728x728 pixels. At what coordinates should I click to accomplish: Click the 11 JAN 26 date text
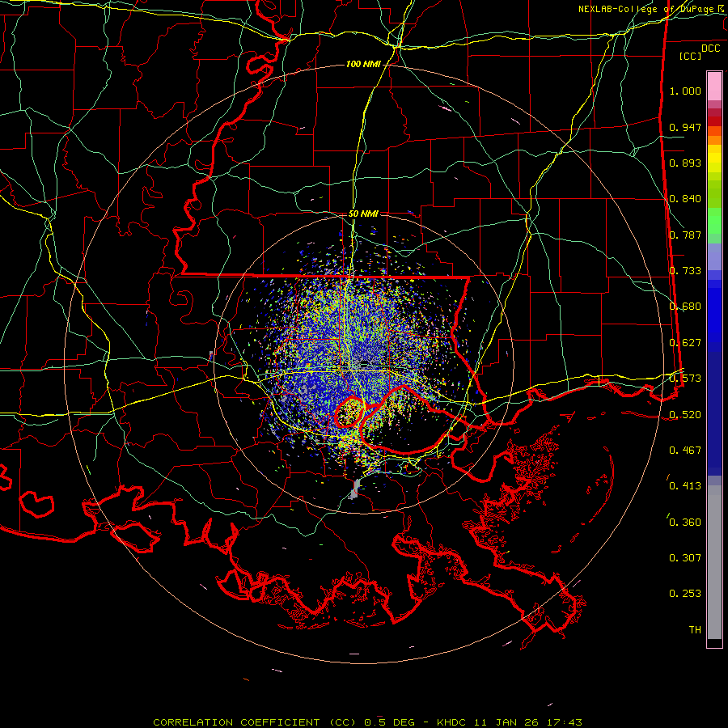(x=506, y=722)
